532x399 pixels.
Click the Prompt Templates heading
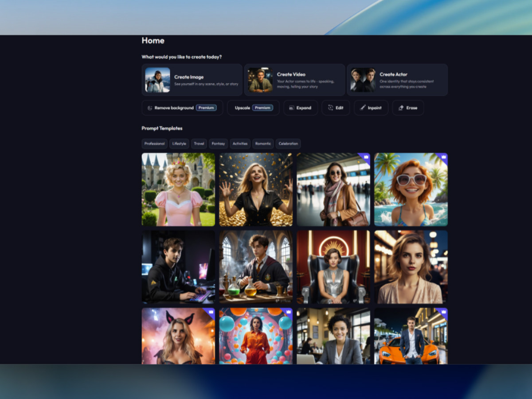point(162,128)
